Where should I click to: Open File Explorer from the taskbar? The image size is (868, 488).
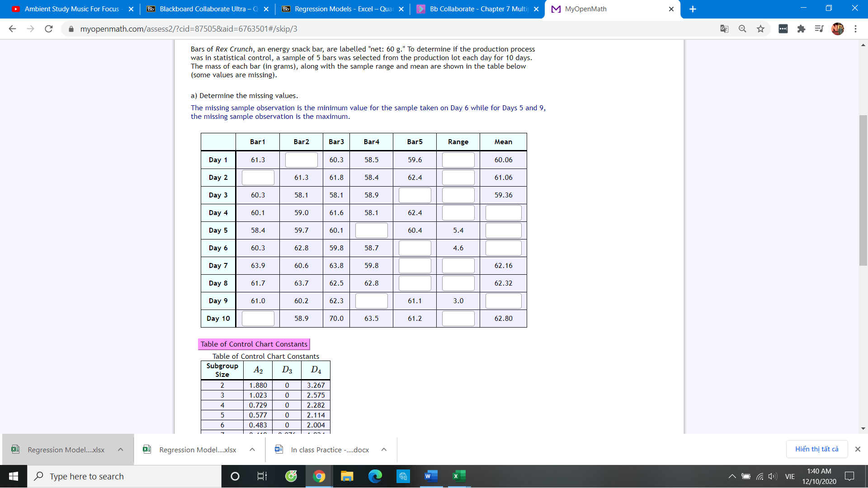tap(347, 476)
